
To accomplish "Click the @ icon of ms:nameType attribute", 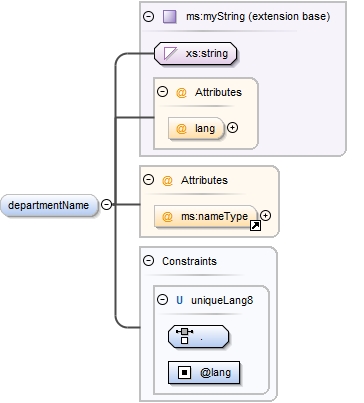I will point(167,217).
